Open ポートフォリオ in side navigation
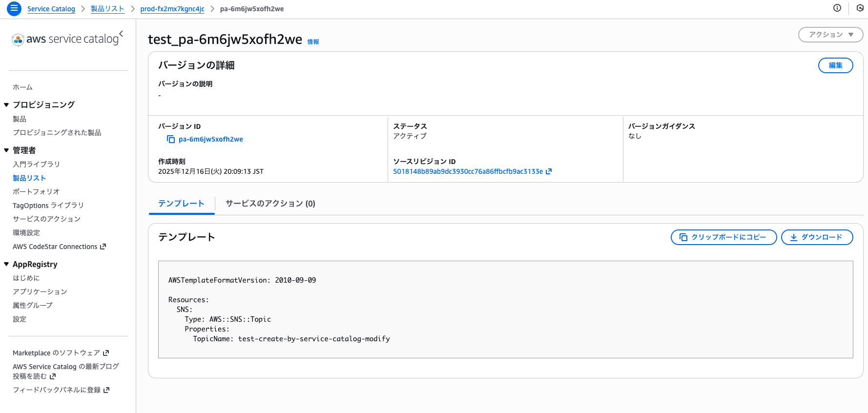868x413 pixels. click(x=36, y=191)
